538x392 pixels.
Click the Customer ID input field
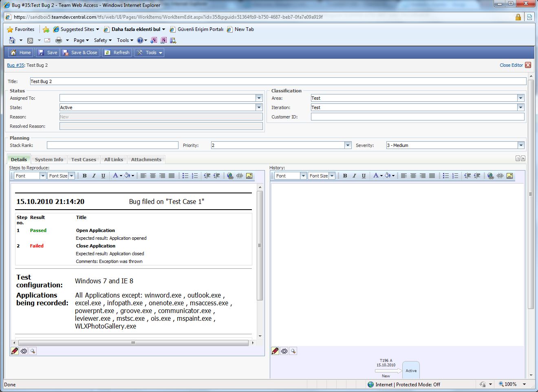click(418, 117)
